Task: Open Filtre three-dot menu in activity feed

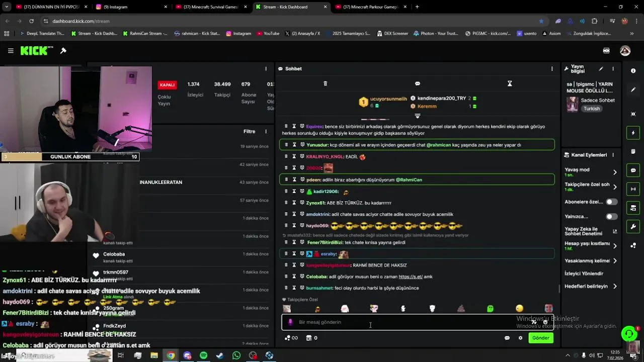Action: coord(266,132)
